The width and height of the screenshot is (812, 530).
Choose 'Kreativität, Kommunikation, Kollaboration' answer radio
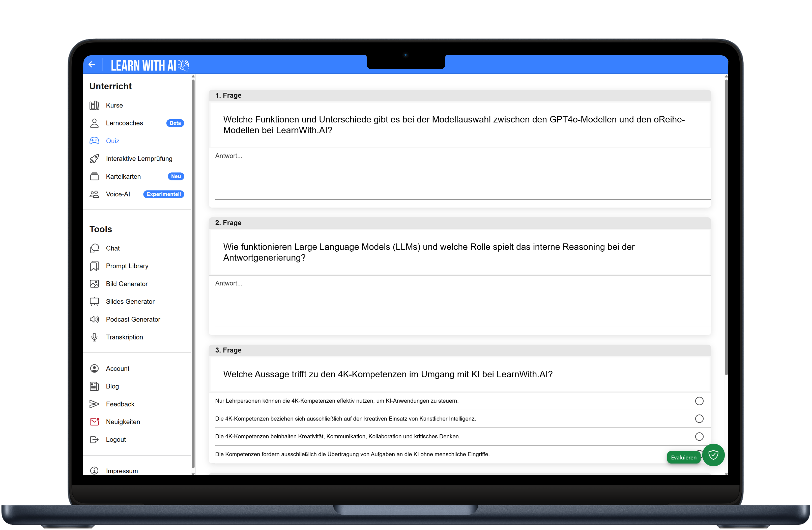click(x=699, y=437)
